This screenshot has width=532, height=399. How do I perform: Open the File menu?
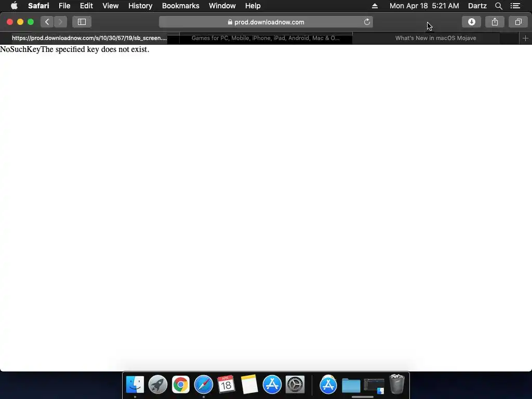(x=64, y=6)
